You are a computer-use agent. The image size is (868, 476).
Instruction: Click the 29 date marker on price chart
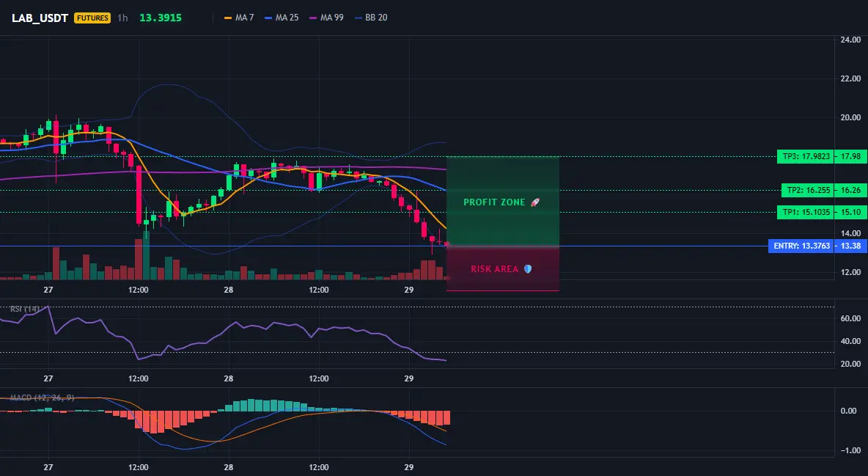click(408, 289)
